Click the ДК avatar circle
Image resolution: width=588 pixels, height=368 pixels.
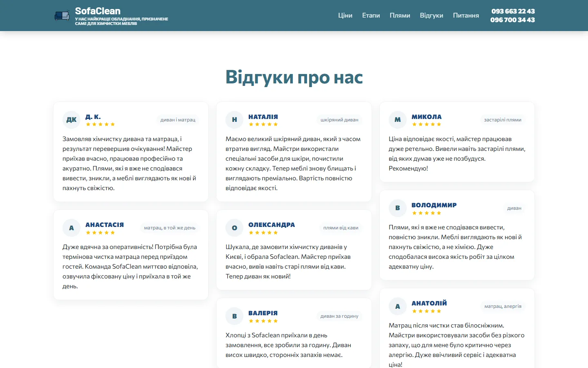(71, 120)
